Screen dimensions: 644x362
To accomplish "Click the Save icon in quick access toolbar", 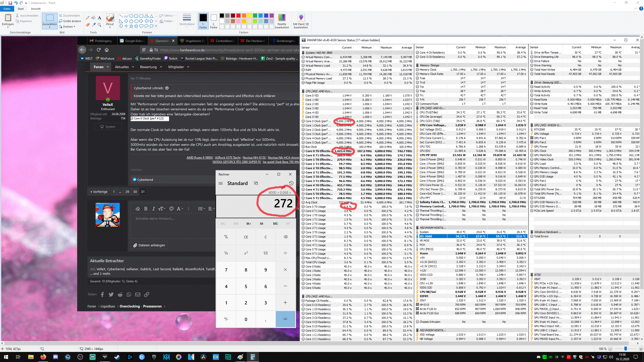I will [10, 3].
